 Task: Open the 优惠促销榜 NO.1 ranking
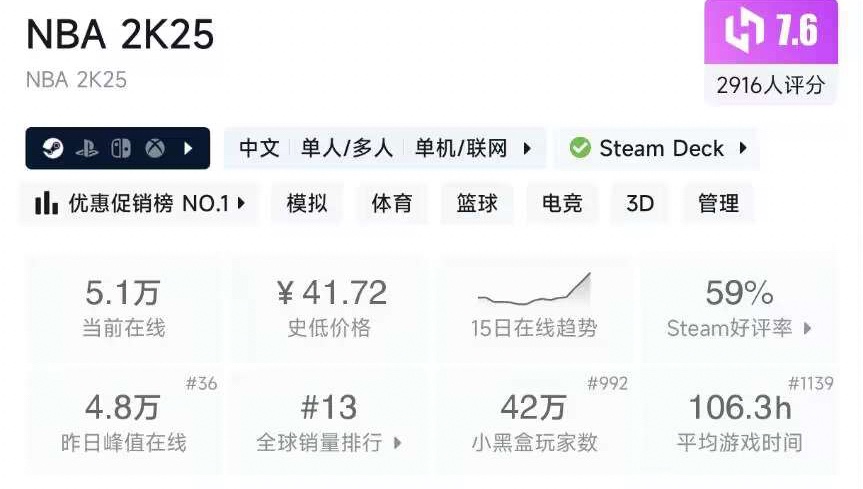[x=140, y=203]
